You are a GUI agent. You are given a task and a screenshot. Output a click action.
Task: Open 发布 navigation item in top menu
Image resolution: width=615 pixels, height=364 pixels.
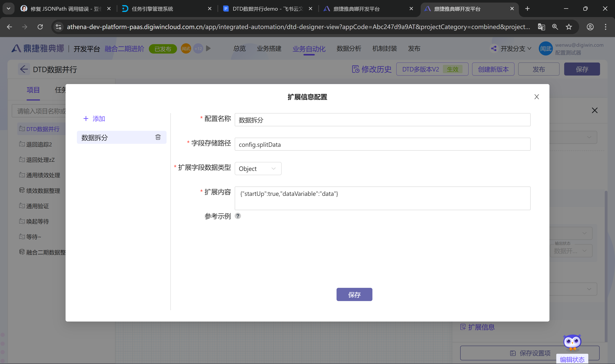point(414,49)
